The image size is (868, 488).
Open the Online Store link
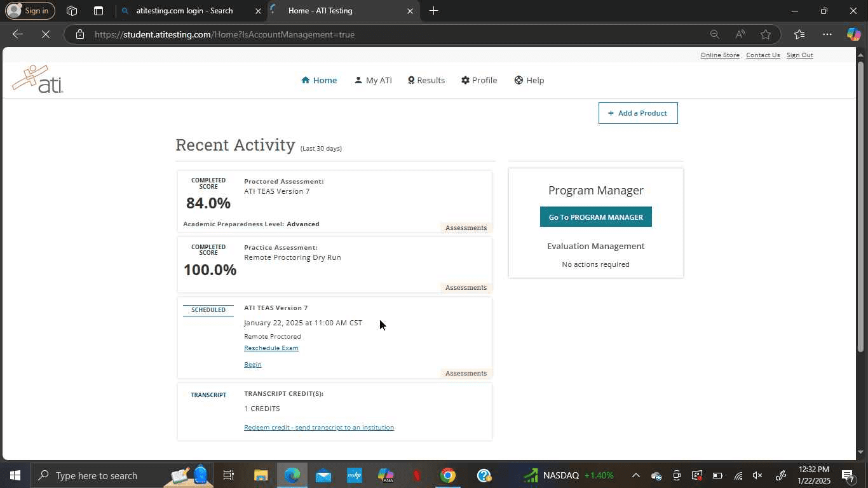(720, 55)
